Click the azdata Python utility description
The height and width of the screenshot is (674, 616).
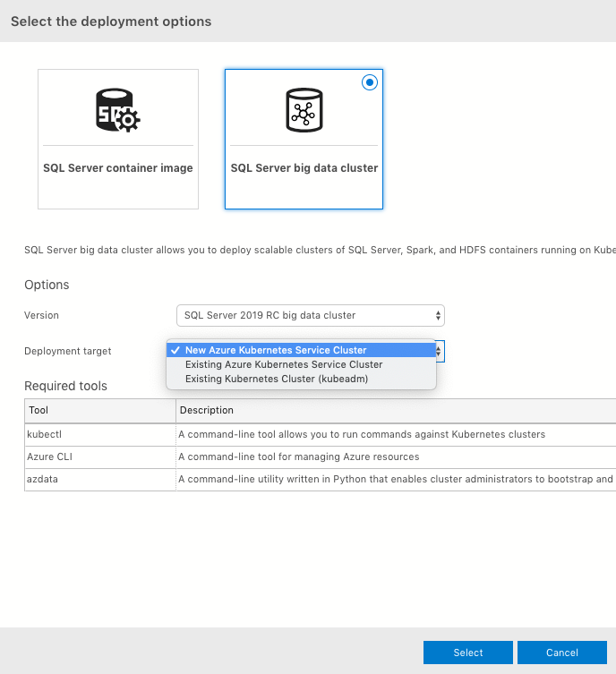(x=396, y=479)
